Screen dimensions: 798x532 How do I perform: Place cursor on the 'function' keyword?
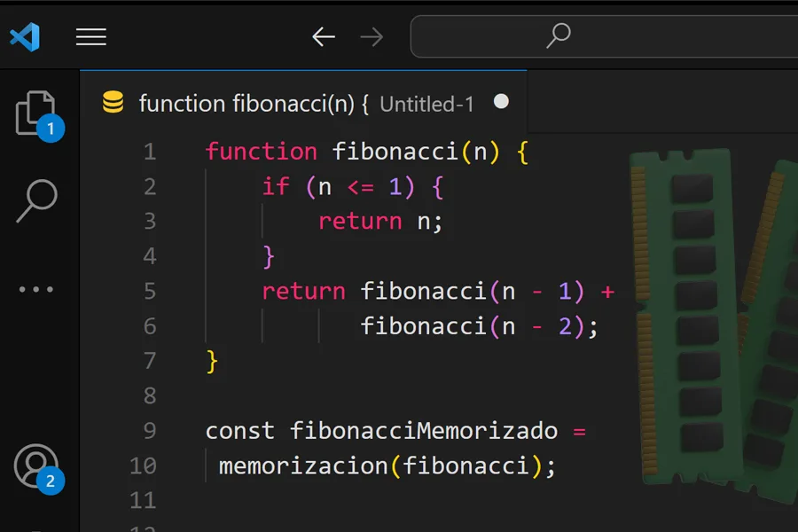261,152
